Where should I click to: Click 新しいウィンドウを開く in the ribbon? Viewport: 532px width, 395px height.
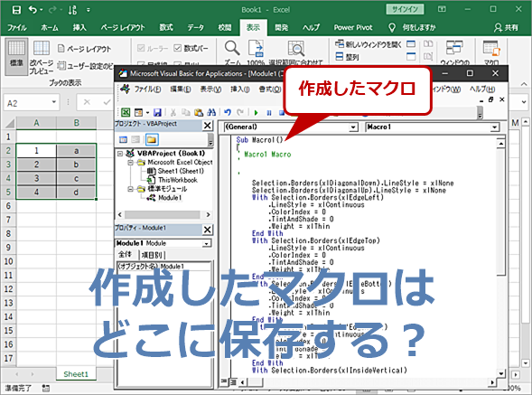pyautogui.click(x=369, y=44)
